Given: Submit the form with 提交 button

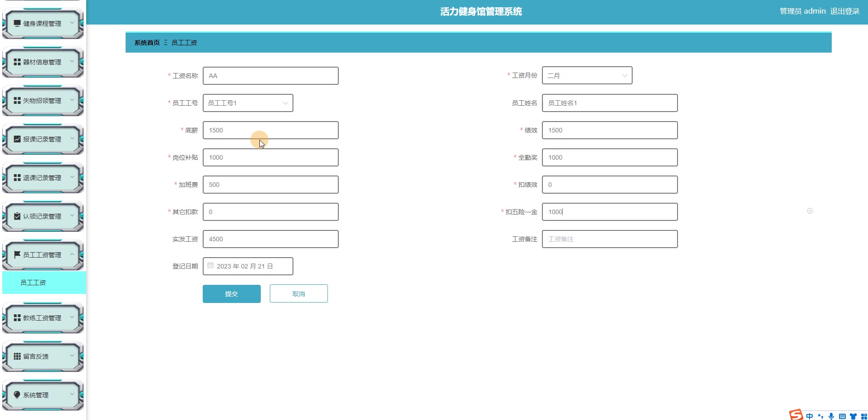Looking at the screenshot, I should click(231, 294).
